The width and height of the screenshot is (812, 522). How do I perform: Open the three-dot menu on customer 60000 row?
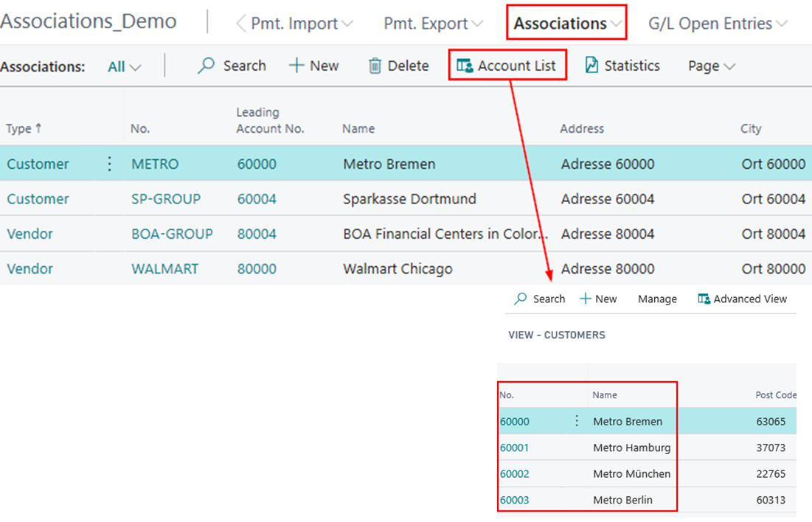[577, 421]
